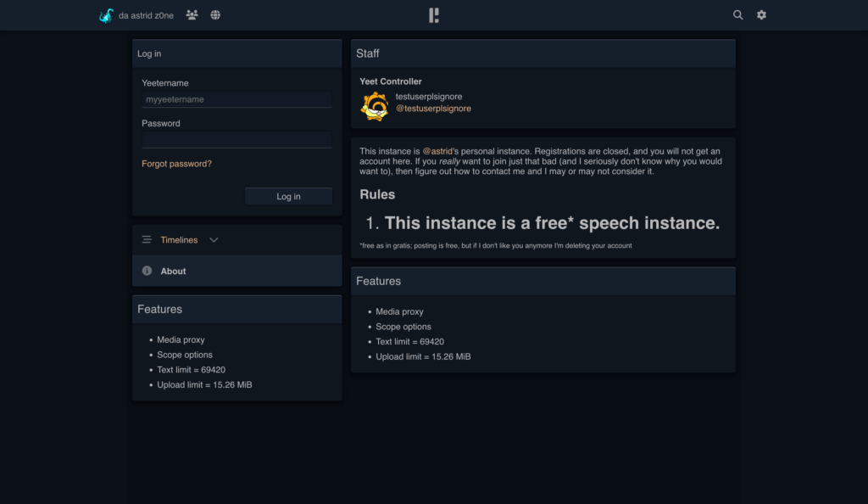Click the About info circle icon
Viewport: 868px width, 504px height.
pos(147,272)
